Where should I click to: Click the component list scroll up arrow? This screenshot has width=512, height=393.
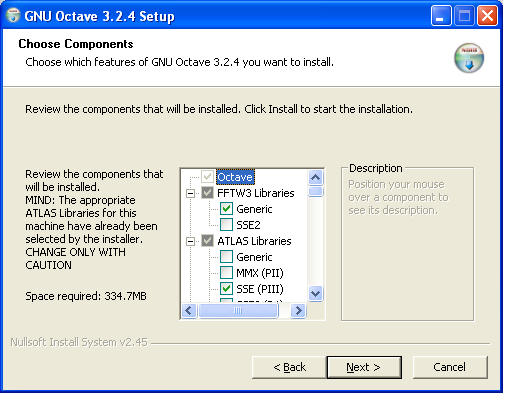pos(315,177)
